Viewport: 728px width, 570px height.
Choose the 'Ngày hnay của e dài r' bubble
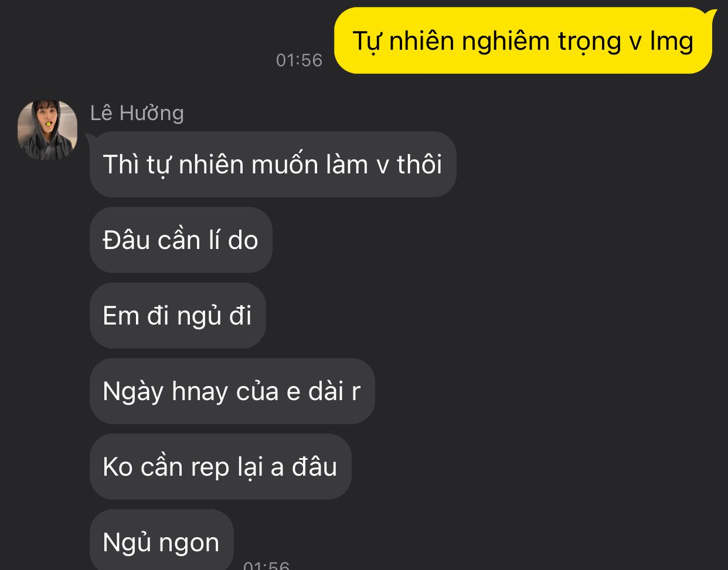pyautogui.click(x=232, y=391)
